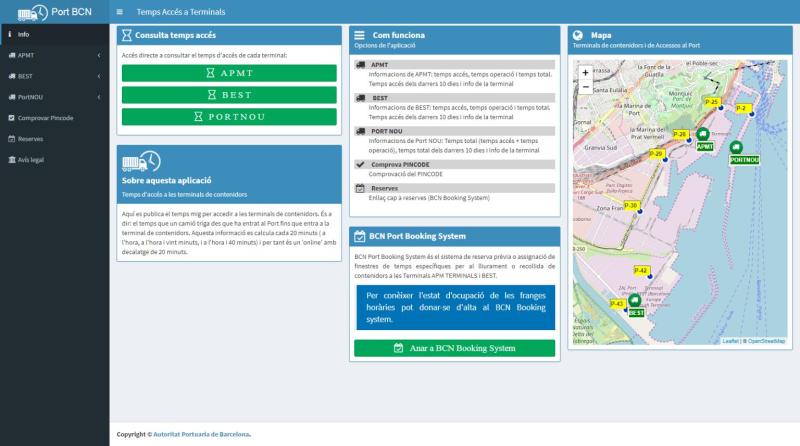800x446 pixels.
Task: Open the BEST sidebar menu item
Action: click(x=55, y=76)
